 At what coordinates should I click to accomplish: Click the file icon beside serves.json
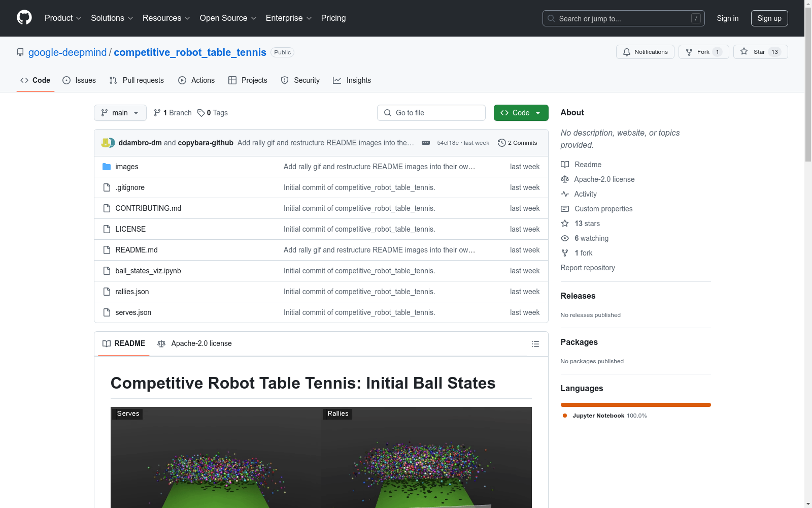107,312
